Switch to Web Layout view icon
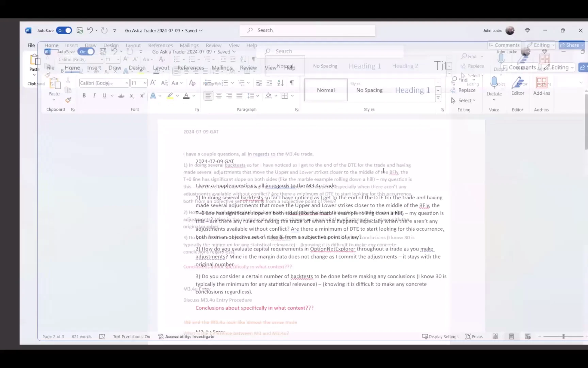Viewport: 588px width, 368px height. pos(528,337)
